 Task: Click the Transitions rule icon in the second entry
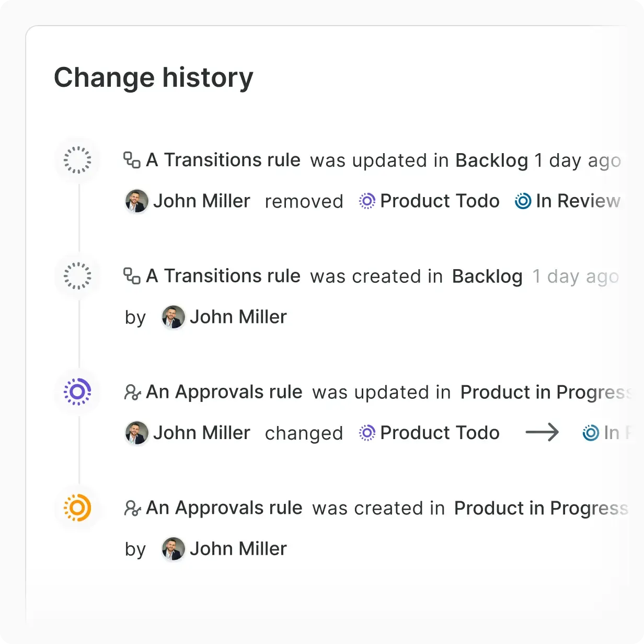click(x=133, y=276)
